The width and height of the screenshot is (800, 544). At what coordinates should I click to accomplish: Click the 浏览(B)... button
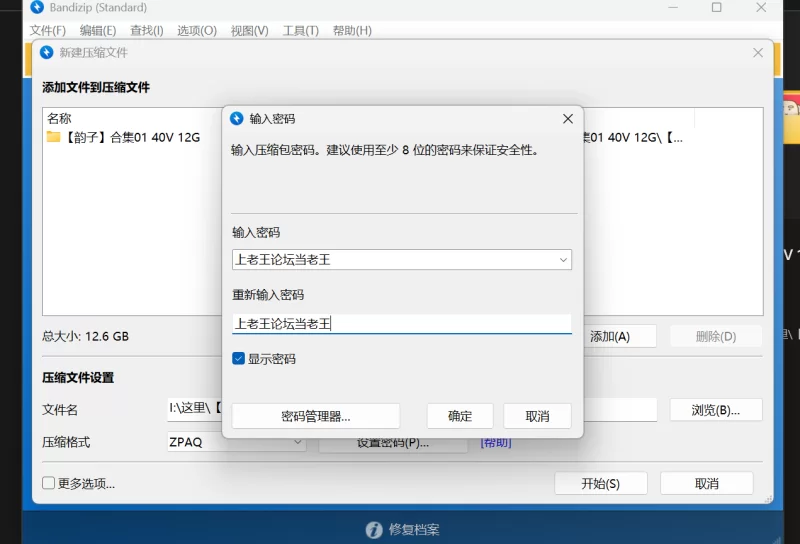(x=716, y=410)
